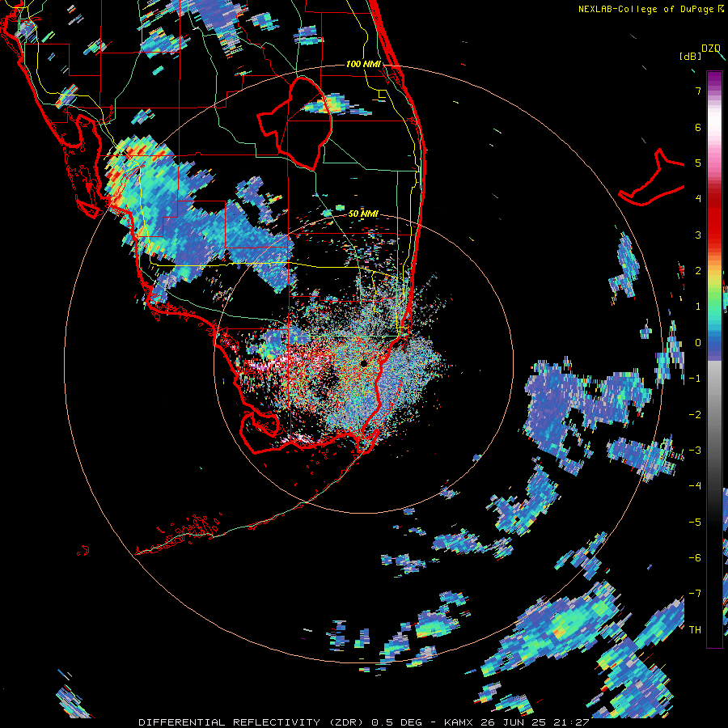
Task: Click the TH threshold label on scale
Action: click(695, 629)
